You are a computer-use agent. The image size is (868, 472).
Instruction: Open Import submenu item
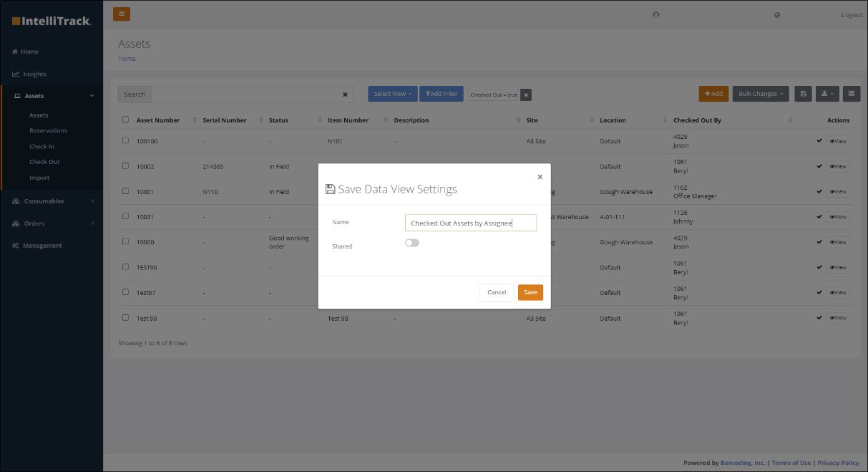pos(39,178)
